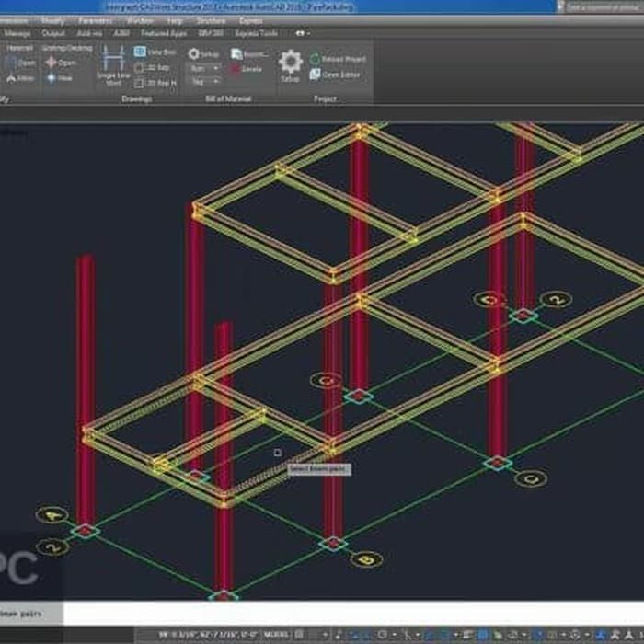Expand the Tag dropdown in Bill of Material
Image resolution: width=644 pixels, height=644 pixels.
click(x=204, y=82)
